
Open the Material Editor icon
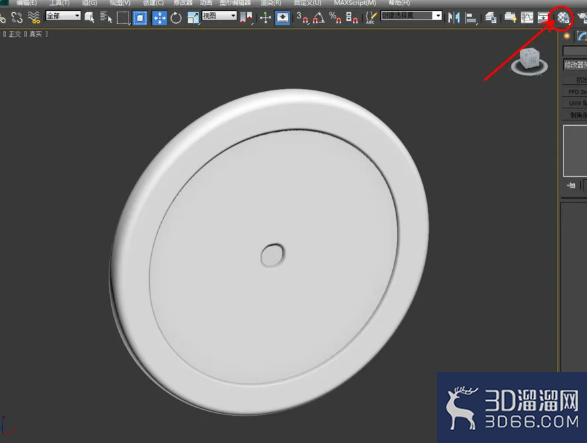click(563, 18)
